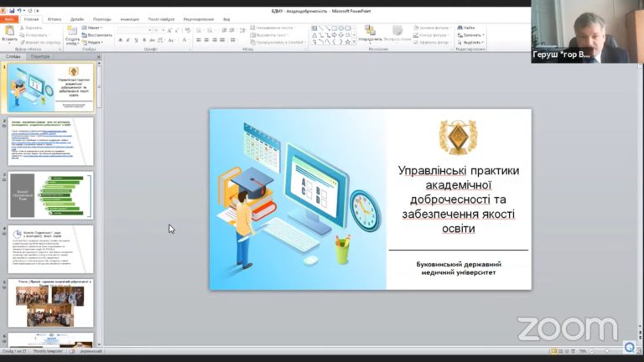Click the Arrange (Упорядочить) shapes icon
Image resolution: width=644 pixels, height=362 pixels.
point(370,31)
